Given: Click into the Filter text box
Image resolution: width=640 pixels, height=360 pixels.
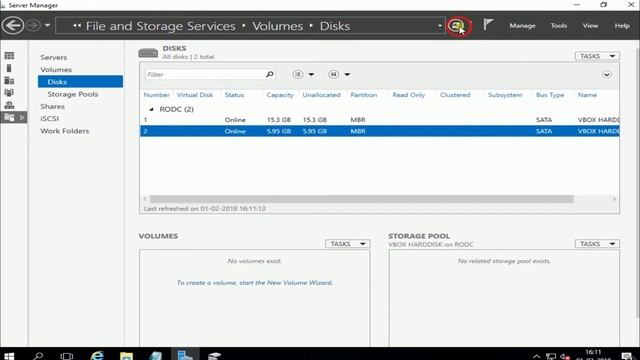Looking at the screenshot, I should (x=204, y=74).
